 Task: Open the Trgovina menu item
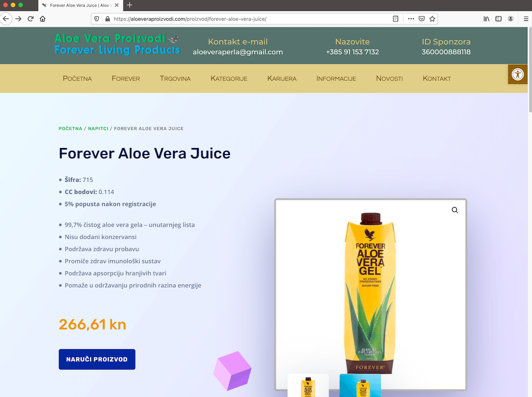175,78
